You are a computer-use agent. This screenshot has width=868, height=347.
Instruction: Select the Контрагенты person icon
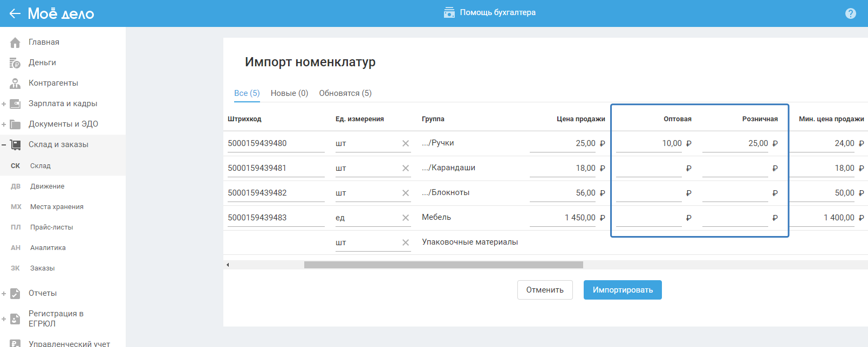click(15, 84)
